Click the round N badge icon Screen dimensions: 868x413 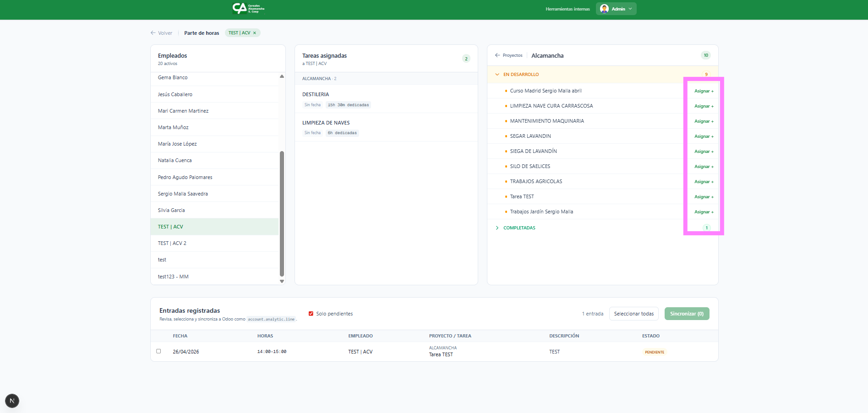[x=12, y=401]
